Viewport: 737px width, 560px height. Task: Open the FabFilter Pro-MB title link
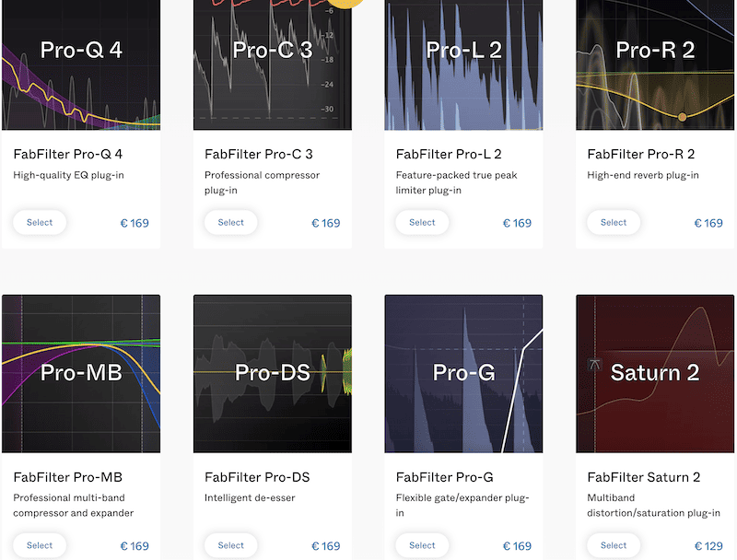click(x=68, y=477)
